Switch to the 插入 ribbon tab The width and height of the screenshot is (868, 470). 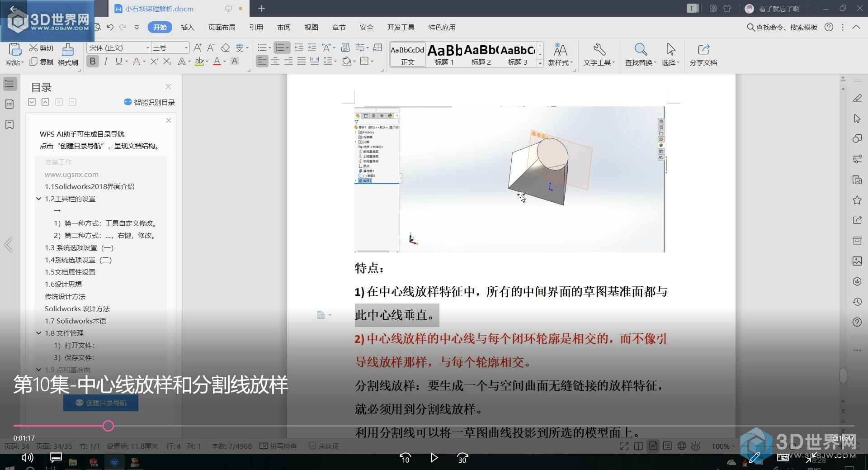coord(187,27)
